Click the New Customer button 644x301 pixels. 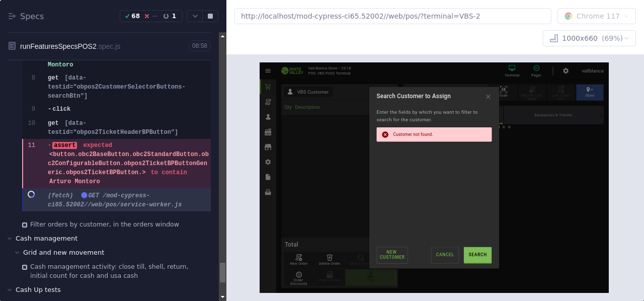[392, 255]
